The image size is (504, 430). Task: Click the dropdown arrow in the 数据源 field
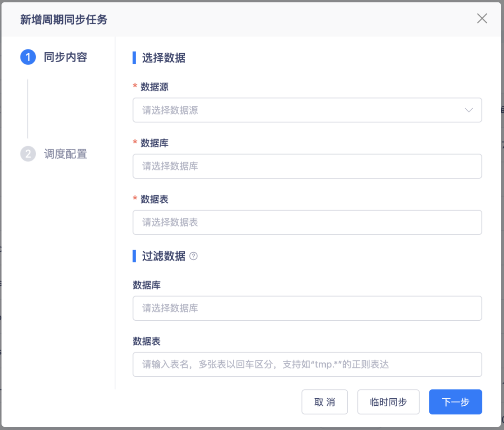pyautogui.click(x=469, y=110)
